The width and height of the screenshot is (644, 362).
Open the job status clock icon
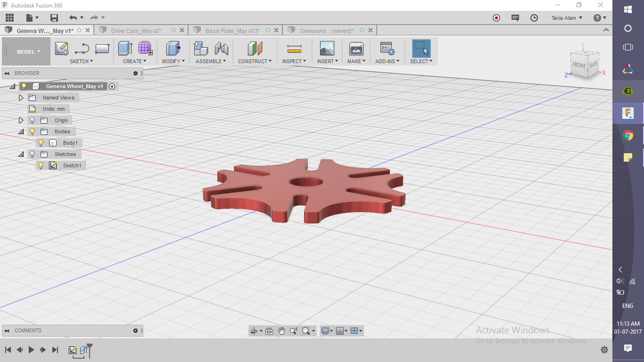534,18
